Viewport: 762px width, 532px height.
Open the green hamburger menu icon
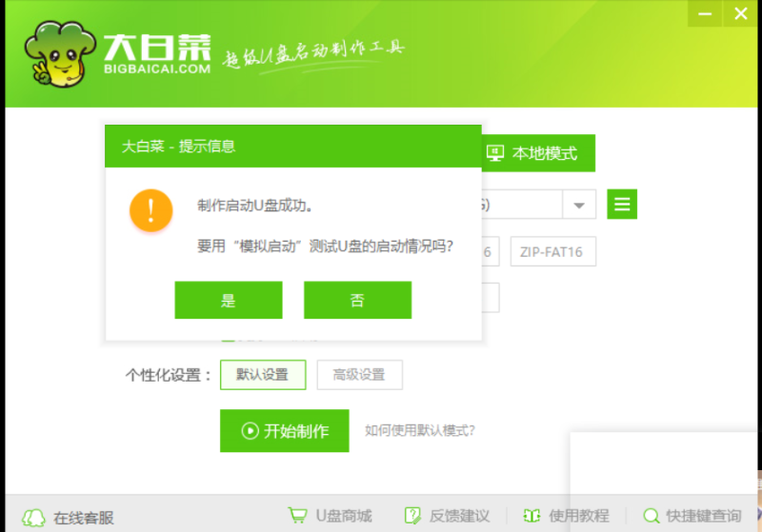pos(622,204)
